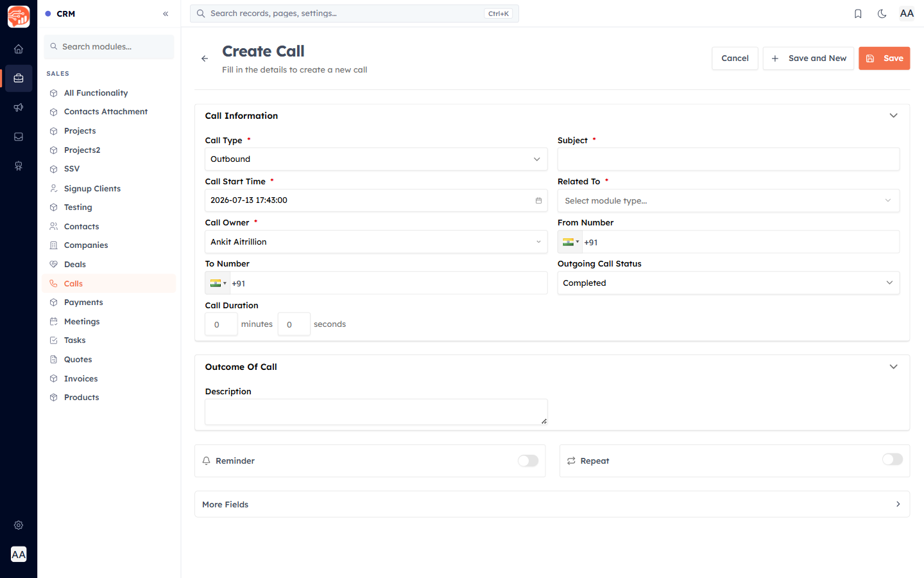Screen dimensions: 924x578
Task: Click the app logo in the rail
Action: pos(19,17)
